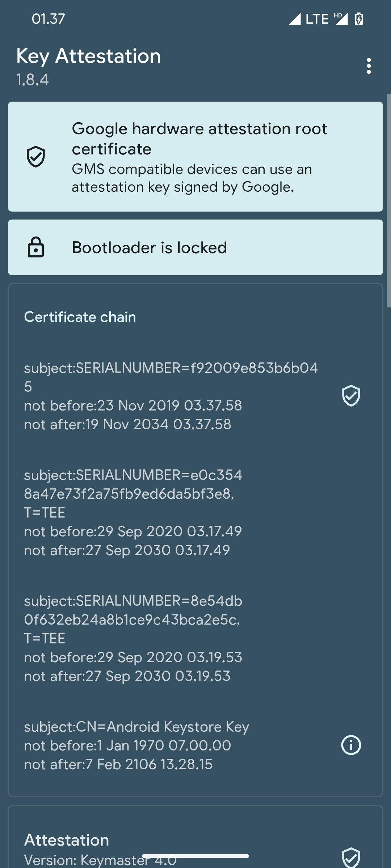Screen dimensions: 391x868
Task: Click the vertical scrollbar on right edge
Action: (389, 201)
